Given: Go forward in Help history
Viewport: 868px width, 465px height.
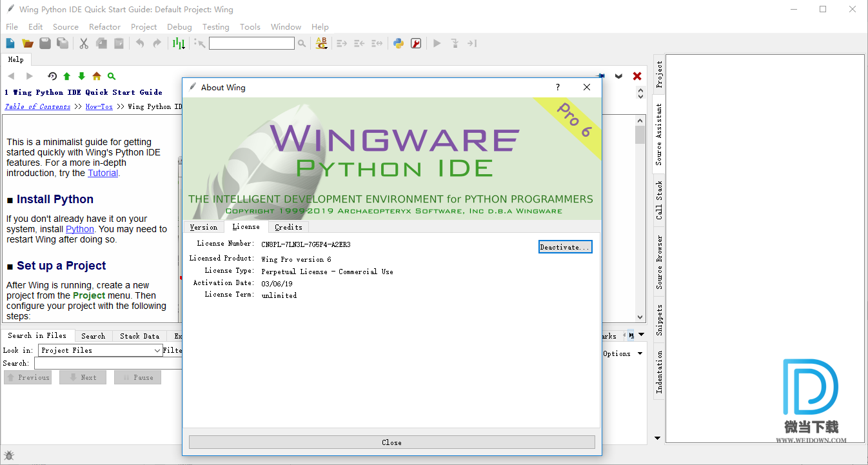Looking at the screenshot, I should (x=29, y=76).
